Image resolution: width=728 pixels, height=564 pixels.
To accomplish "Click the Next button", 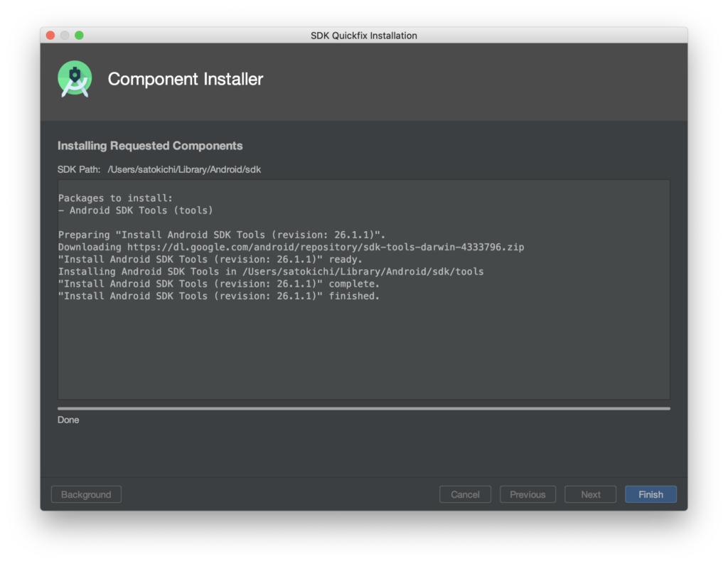I will 590,494.
